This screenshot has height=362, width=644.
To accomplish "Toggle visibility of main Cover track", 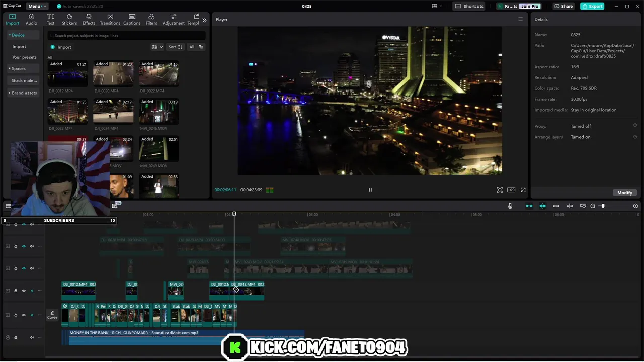I will click(24, 315).
